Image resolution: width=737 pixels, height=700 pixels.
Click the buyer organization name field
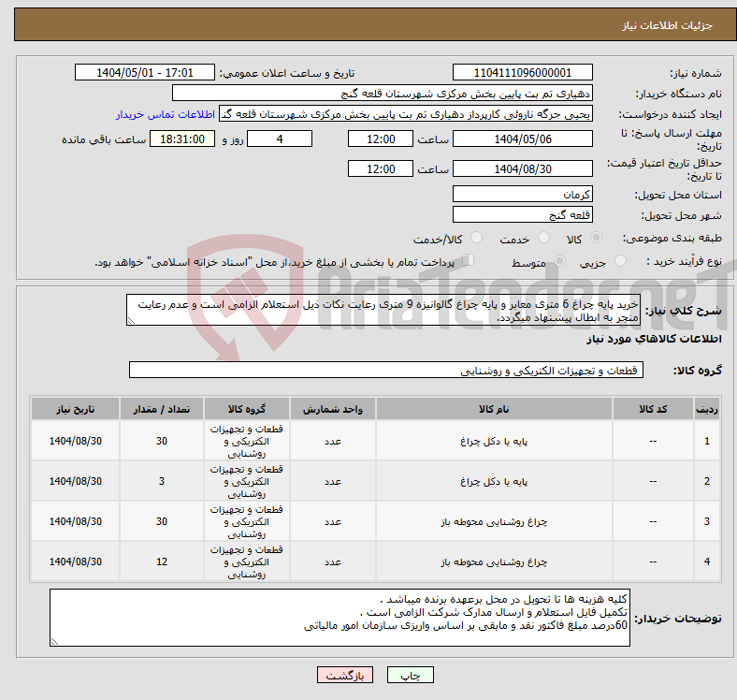point(383,93)
